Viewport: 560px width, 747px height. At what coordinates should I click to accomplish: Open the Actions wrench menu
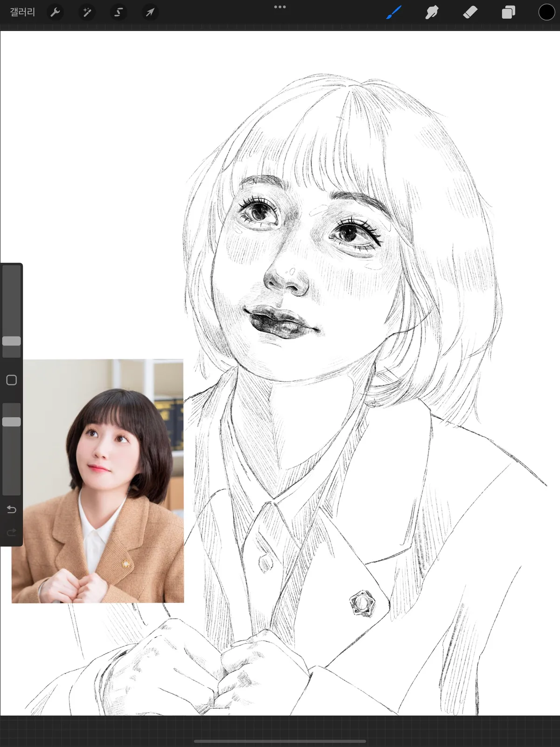(55, 12)
